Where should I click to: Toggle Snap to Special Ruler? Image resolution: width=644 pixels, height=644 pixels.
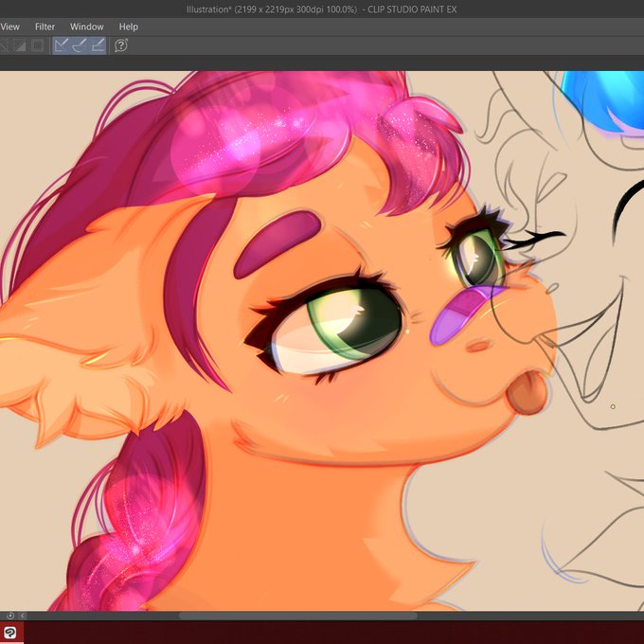pyautogui.click(x=80, y=45)
